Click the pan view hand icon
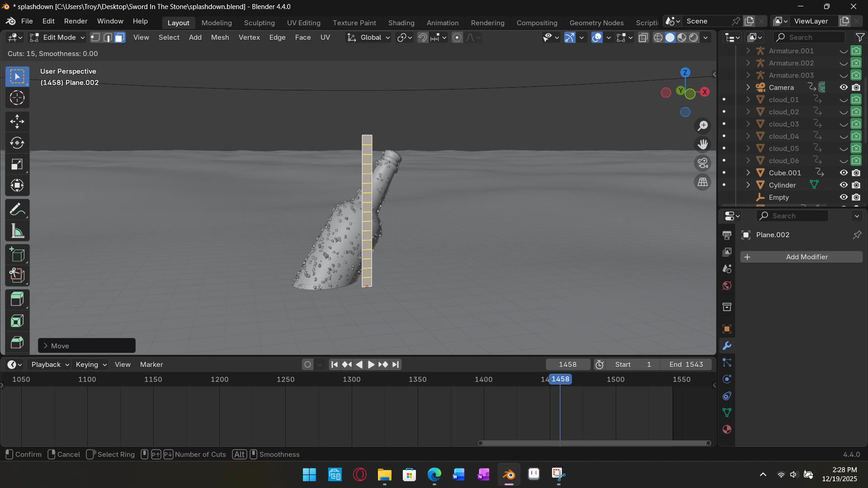868x488 pixels. [x=703, y=145]
